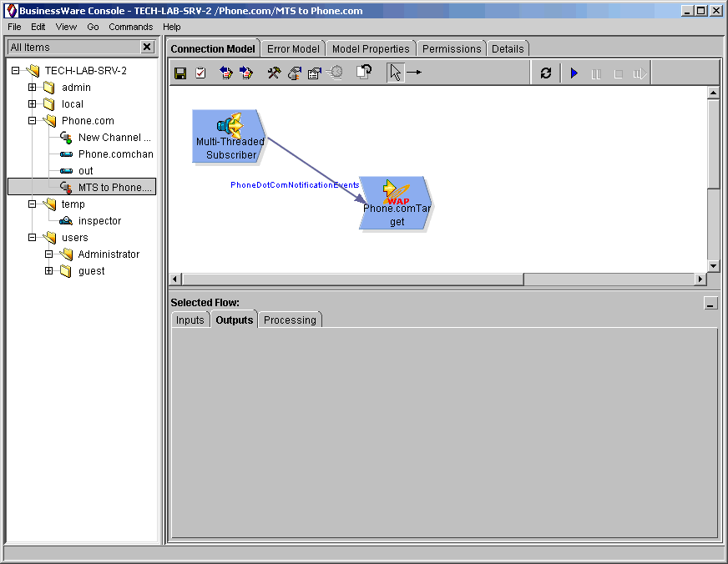Viewport: 728px width, 564px height.
Task: Select the arrow pointer tool
Action: tap(395, 73)
